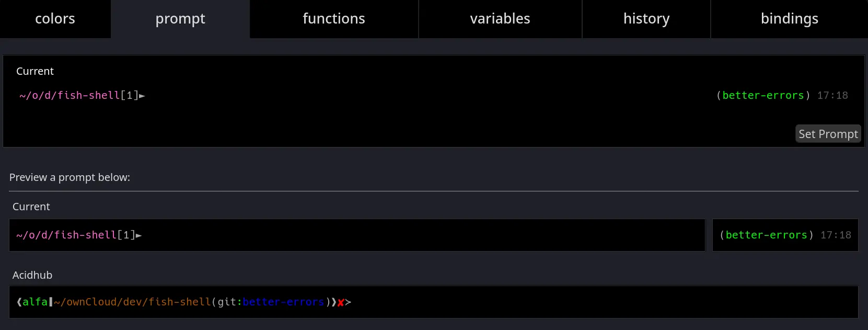868x330 pixels.
Task: Click the green better-errors text in the top demo
Action: [763, 95]
